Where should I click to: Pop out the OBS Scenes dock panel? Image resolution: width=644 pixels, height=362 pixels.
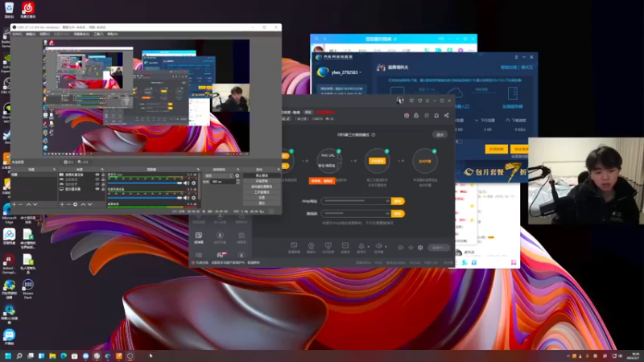(54, 170)
